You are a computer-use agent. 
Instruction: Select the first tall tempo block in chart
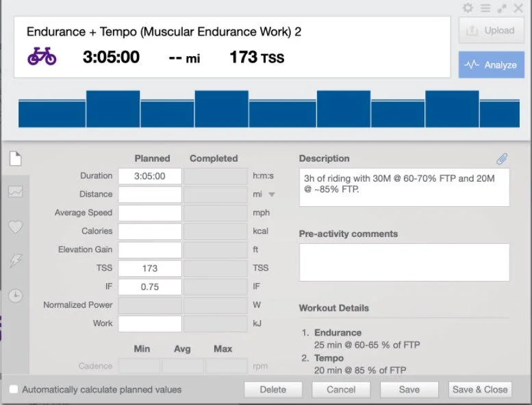113,109
